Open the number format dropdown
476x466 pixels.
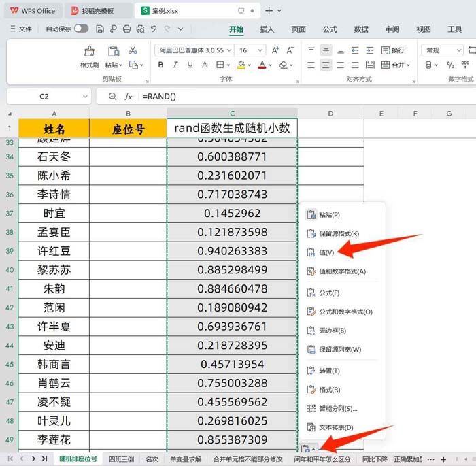click(459, 50)
